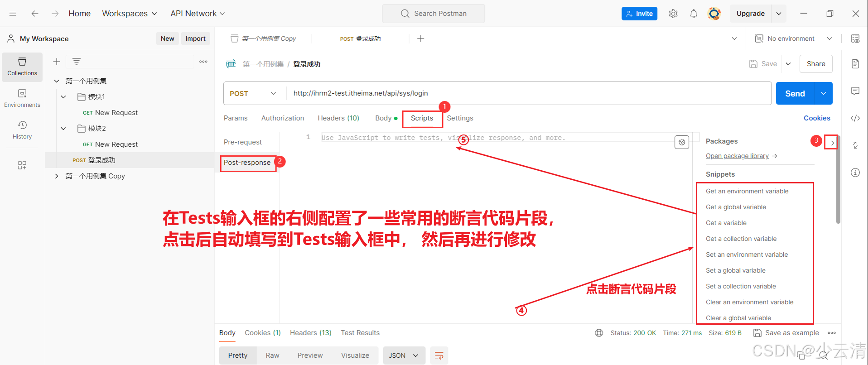The height and width of the screenshot is (365, 868).
Task: Select Collections in the sidebar
Action: tap(22, 67)
